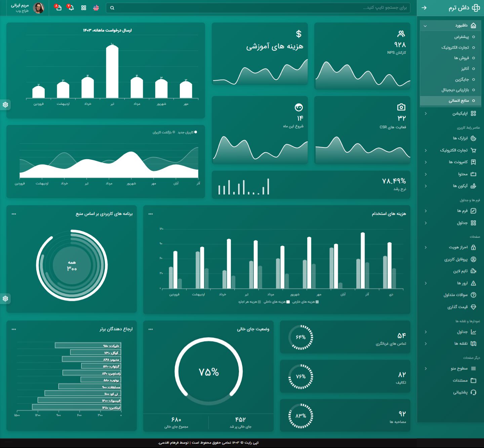Focus the search input field

258,8
